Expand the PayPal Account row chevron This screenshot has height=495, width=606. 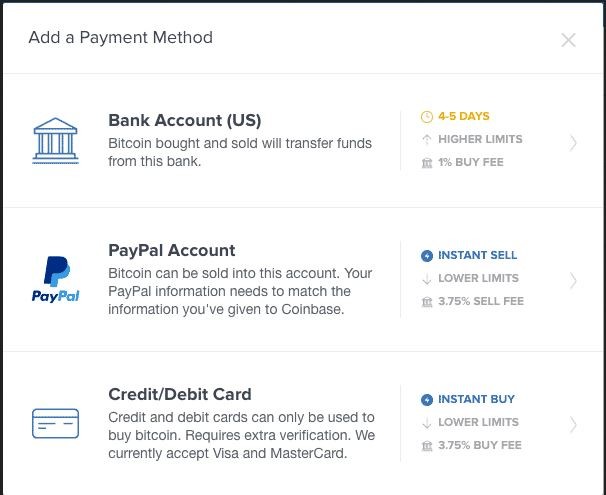573,281
